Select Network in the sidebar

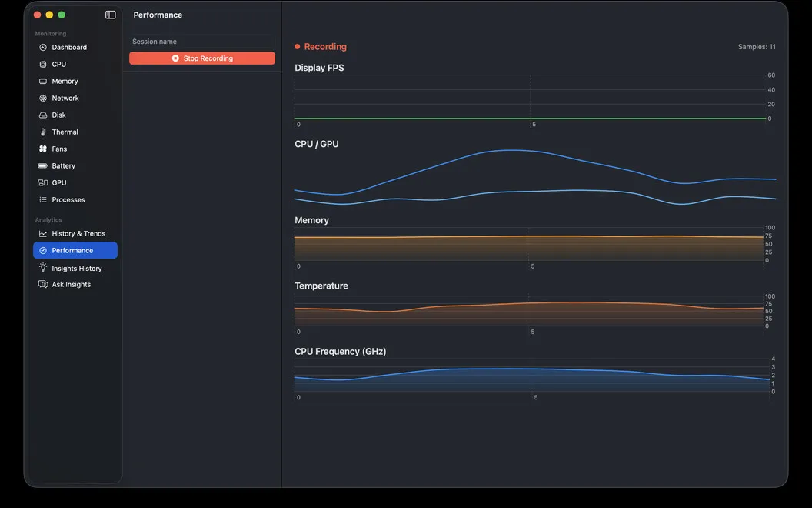click(x=75, y=98)
